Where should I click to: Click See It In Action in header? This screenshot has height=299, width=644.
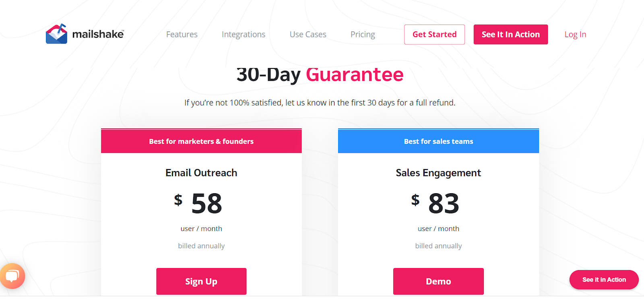click(510, 35)
